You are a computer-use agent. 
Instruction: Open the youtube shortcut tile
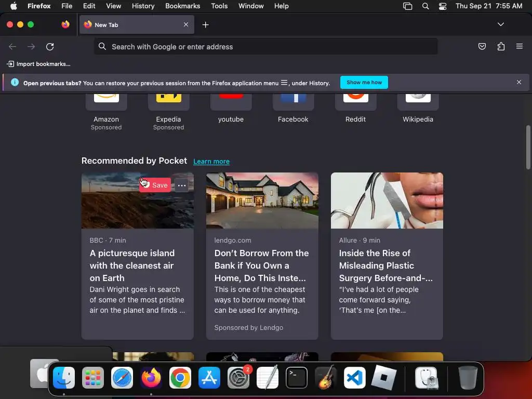[231, 109]
